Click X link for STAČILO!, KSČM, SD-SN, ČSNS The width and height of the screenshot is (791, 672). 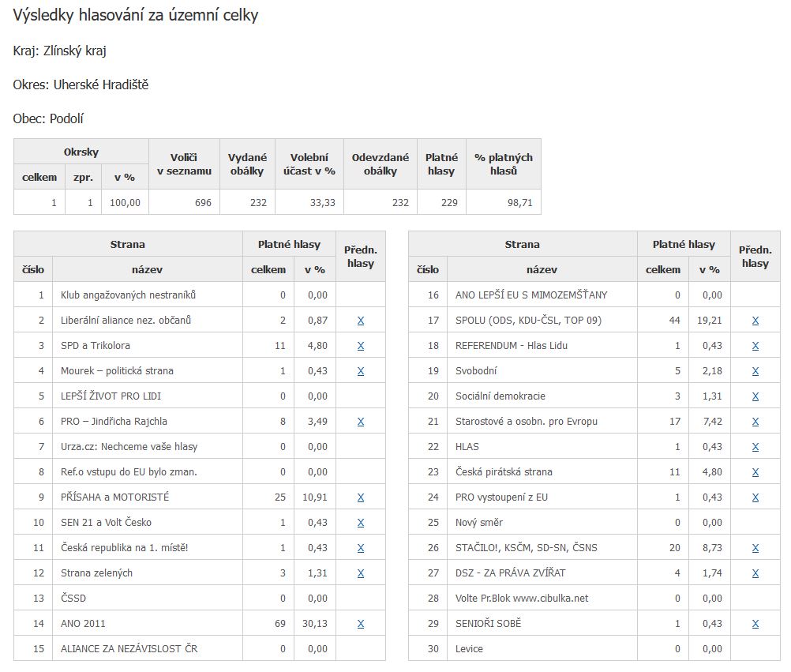pos(755,548)
